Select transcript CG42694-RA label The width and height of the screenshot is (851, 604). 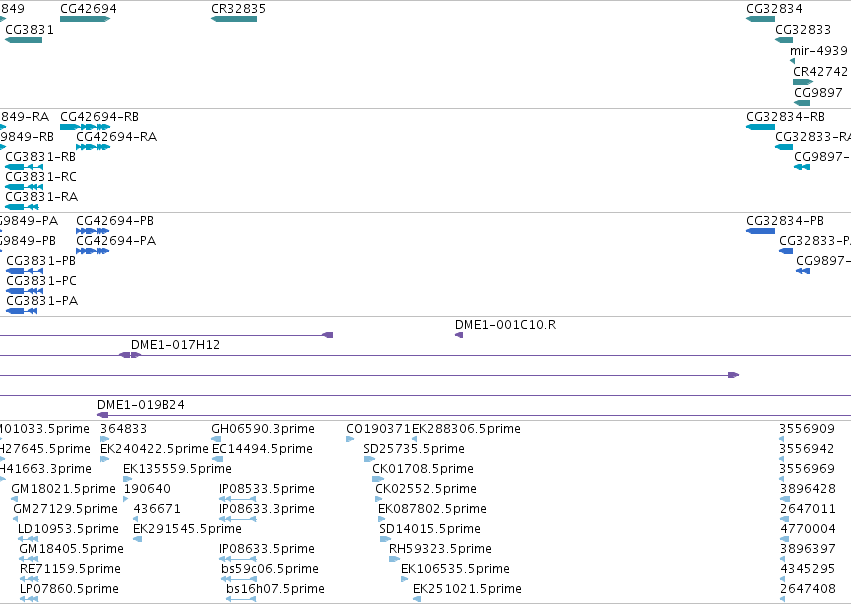tap(116, 137)
